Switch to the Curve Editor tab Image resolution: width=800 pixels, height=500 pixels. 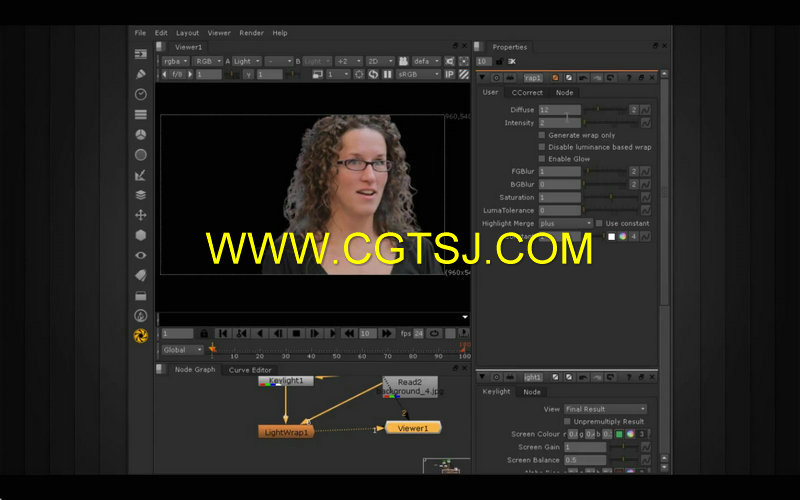pyautogui.click(x=250, y=370)
